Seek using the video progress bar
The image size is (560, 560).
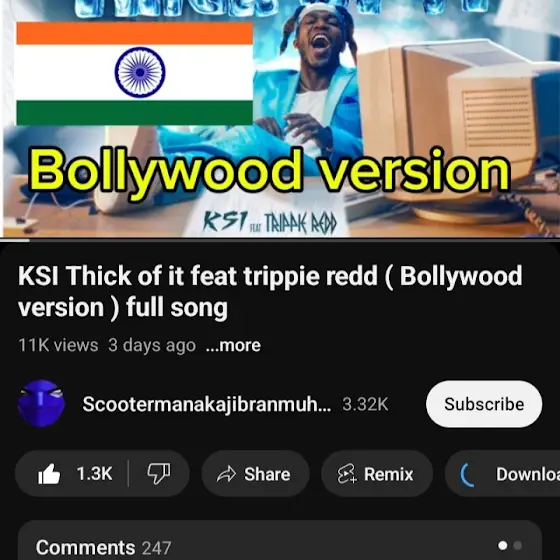coord(280,240)
